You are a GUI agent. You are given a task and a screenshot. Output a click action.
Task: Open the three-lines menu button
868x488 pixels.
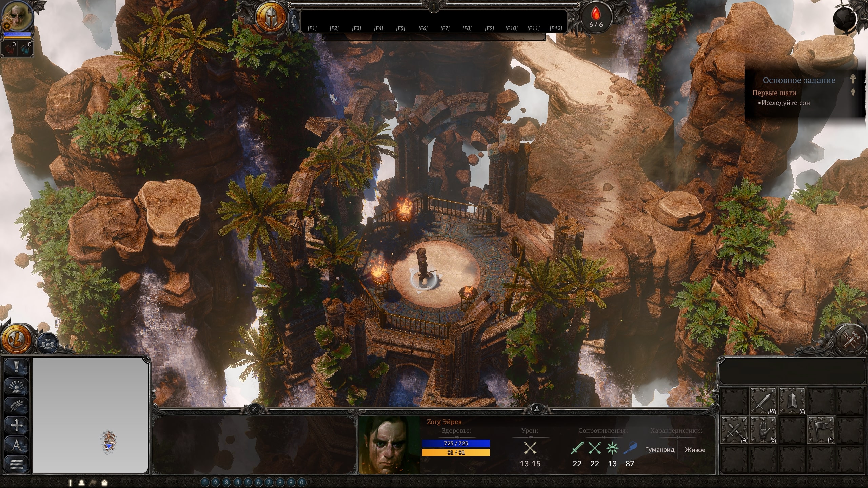(16, 464)
